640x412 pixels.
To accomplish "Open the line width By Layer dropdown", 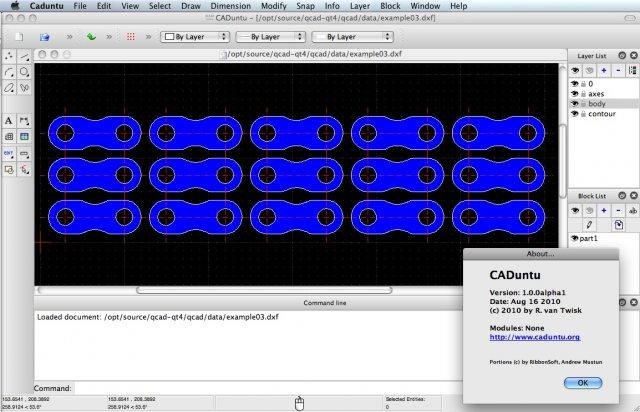I will tap(271, 37).
